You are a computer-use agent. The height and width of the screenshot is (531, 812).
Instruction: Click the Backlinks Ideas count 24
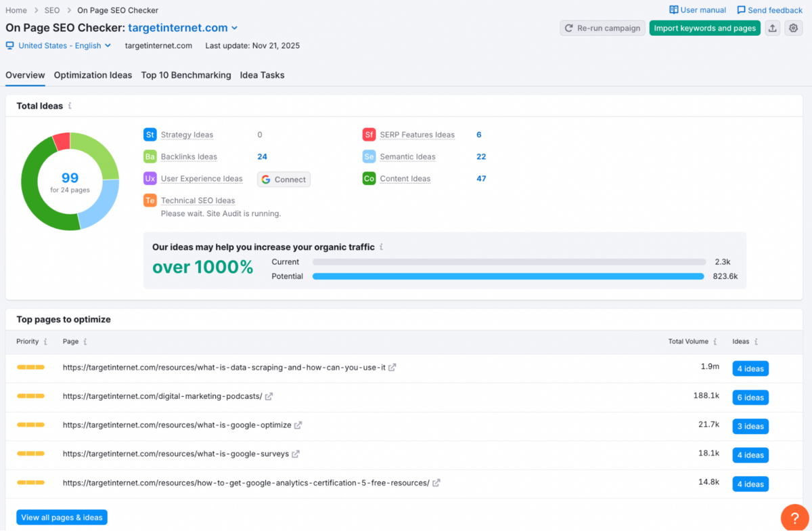pos(263,156)
